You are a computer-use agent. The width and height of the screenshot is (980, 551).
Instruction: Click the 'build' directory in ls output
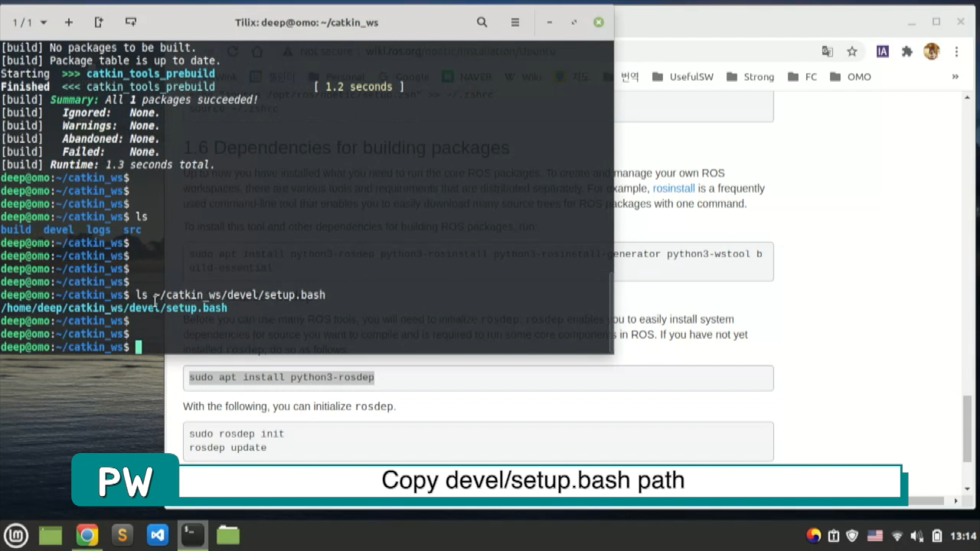(x=15, y=230)
